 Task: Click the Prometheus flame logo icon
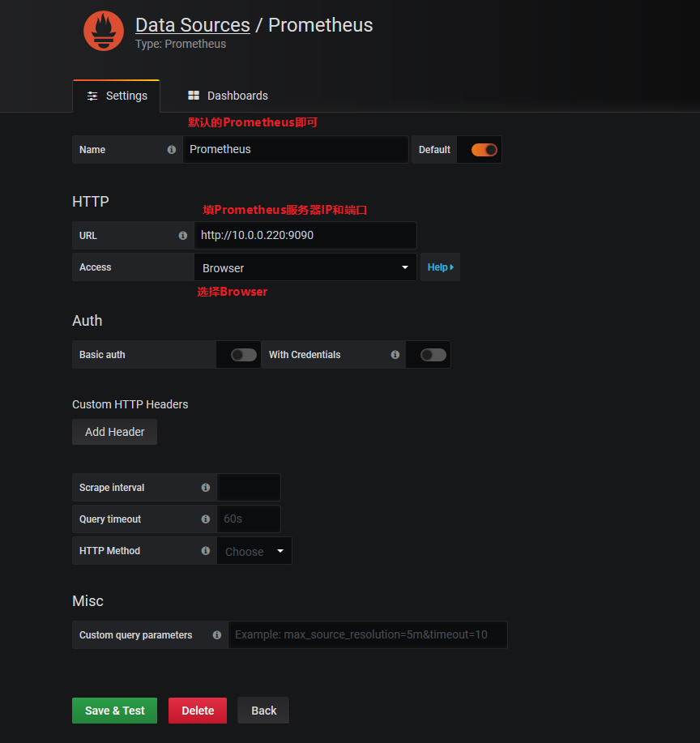pyautogui.click(x=104, y=31)
